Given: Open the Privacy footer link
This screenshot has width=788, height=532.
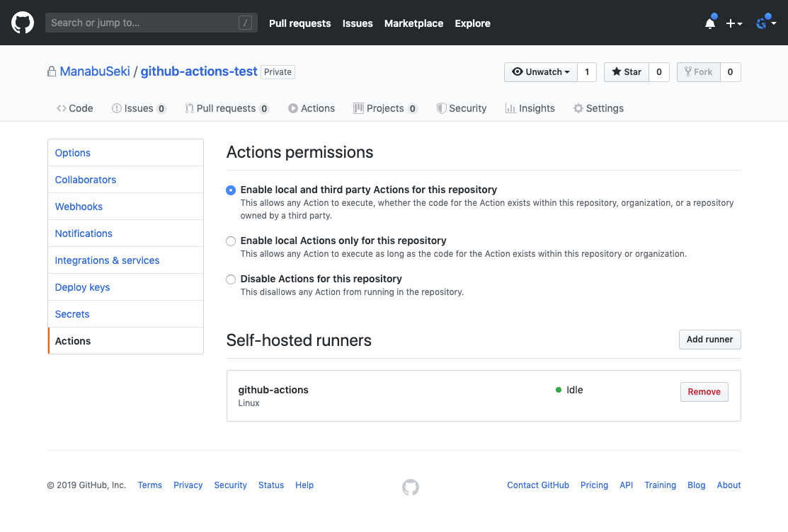Looking at the screenshot, I should click(188, 485).
